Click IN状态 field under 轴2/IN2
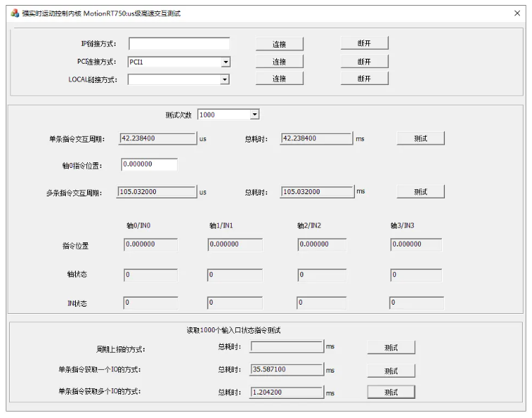Image resolution: width=532 pixels, height=418 pixels. pyautogui.click(x=322, y=303)
